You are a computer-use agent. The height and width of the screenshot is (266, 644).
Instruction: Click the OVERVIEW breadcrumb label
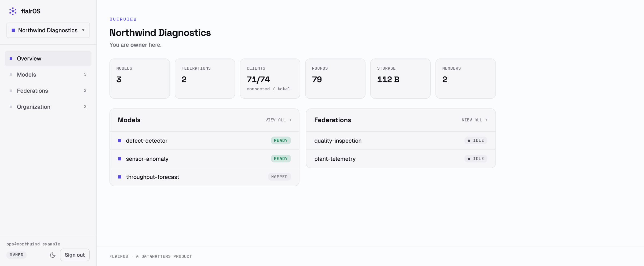[123, 19]
